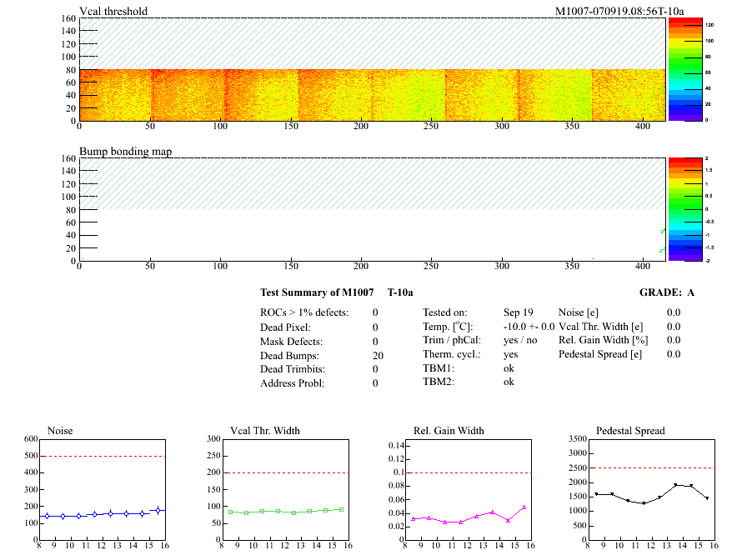This screenshot has height=560, width=747.
Task: Click the Tested on date Sep 19
Action: coord(519,312)
